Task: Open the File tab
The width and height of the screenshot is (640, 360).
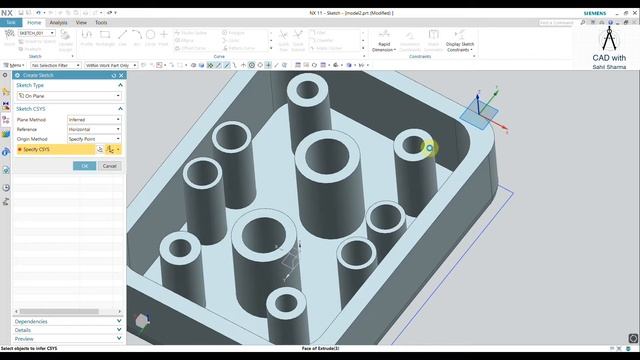Action: click(x=11, y=22)
